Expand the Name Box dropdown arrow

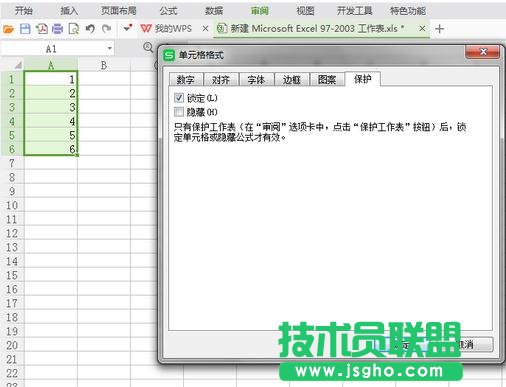pos(109,49)
